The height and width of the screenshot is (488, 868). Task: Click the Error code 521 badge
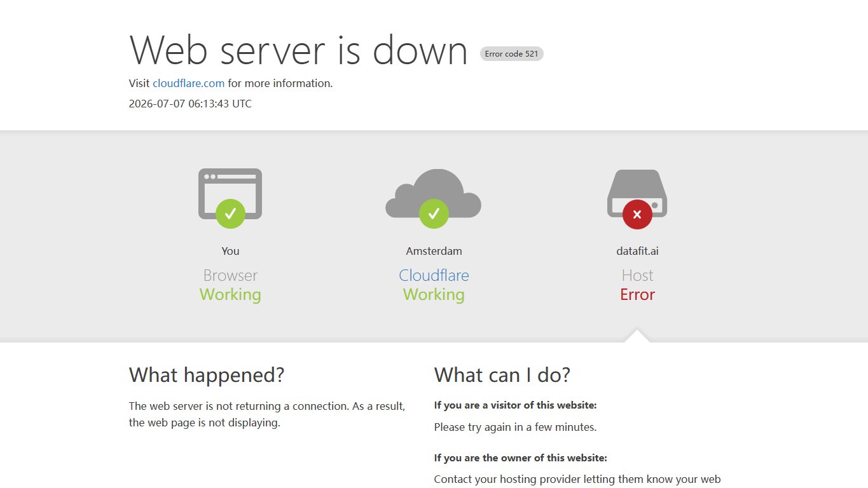click(x=512, y=54)
